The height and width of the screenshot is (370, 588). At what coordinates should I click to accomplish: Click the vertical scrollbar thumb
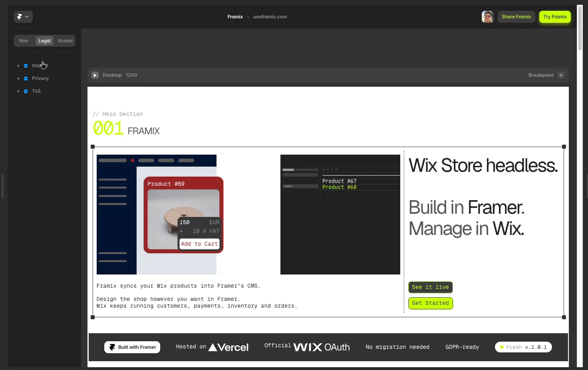point(580,28)
